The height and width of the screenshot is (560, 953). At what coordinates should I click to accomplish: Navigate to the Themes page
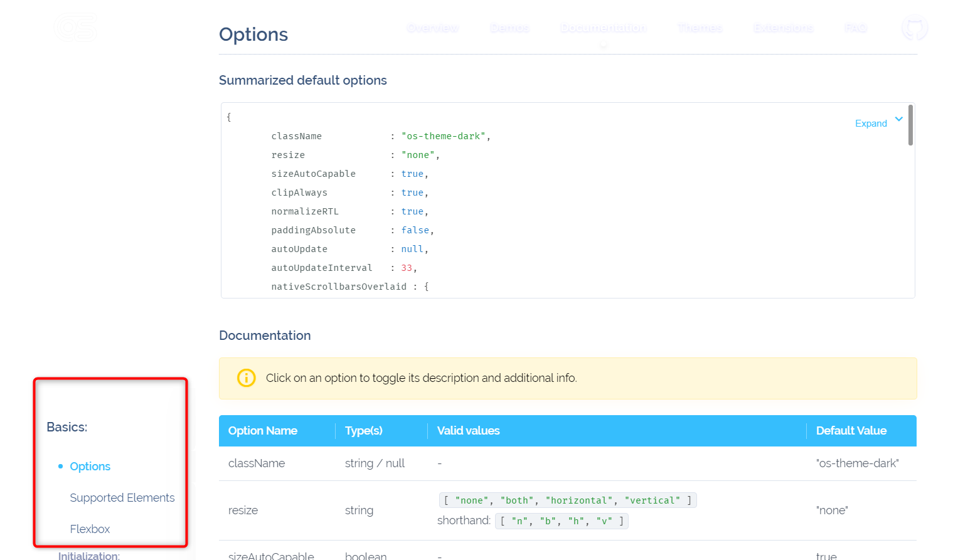click(x=699, y=28)
